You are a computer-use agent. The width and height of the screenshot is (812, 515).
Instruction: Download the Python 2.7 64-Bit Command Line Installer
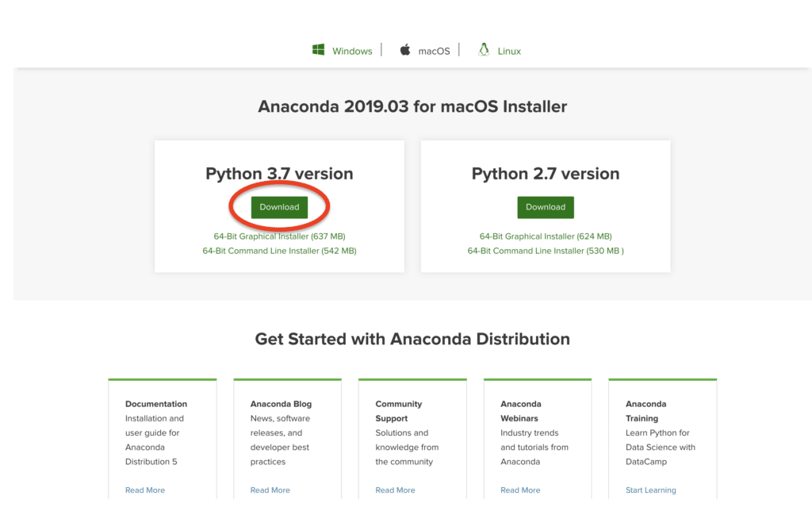click(545, 250)
